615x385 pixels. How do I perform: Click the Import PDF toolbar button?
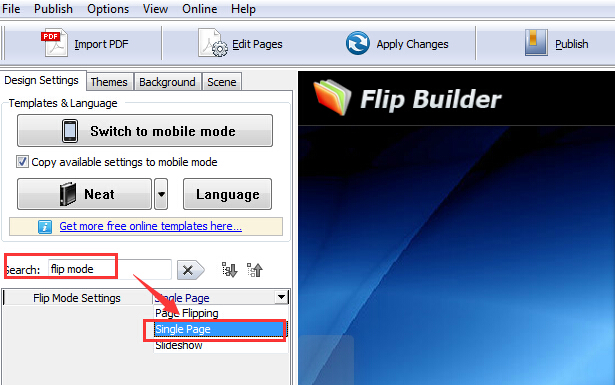click(x=84, y=44)
